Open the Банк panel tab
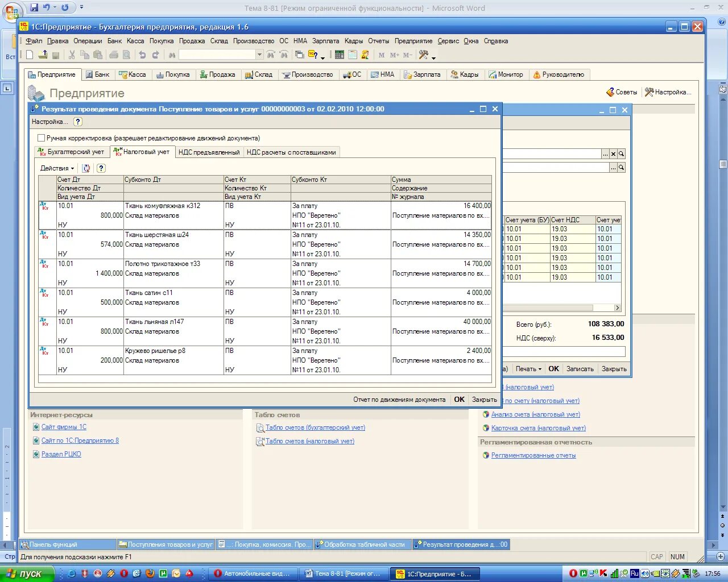728x582 pixels. point(97,74)
